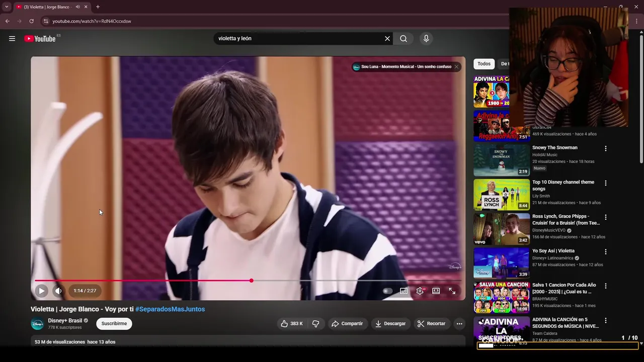Click the 1:14 / 2:27 time display
The height and width of the screenshot is (362, 644).
(85, 291)
